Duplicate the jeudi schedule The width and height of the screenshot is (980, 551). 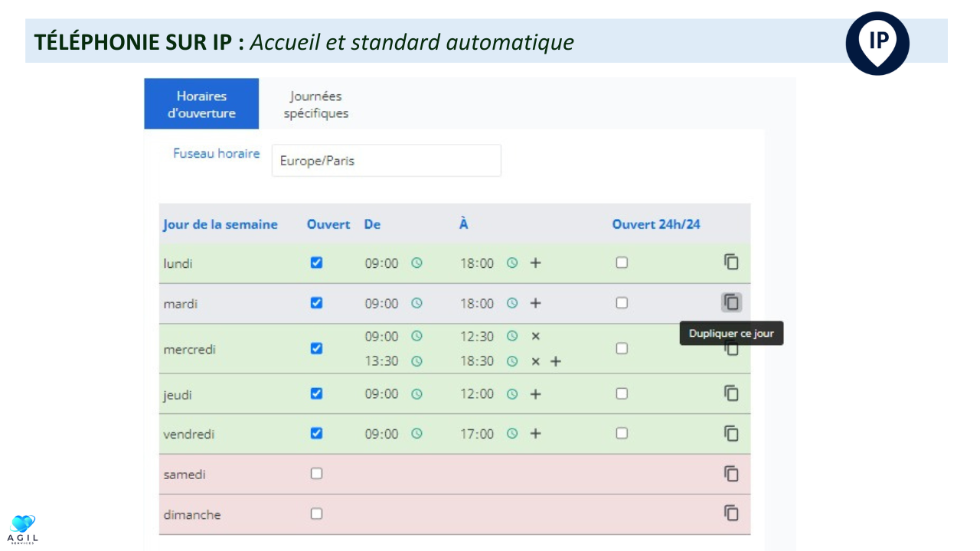tap(731, 393)
